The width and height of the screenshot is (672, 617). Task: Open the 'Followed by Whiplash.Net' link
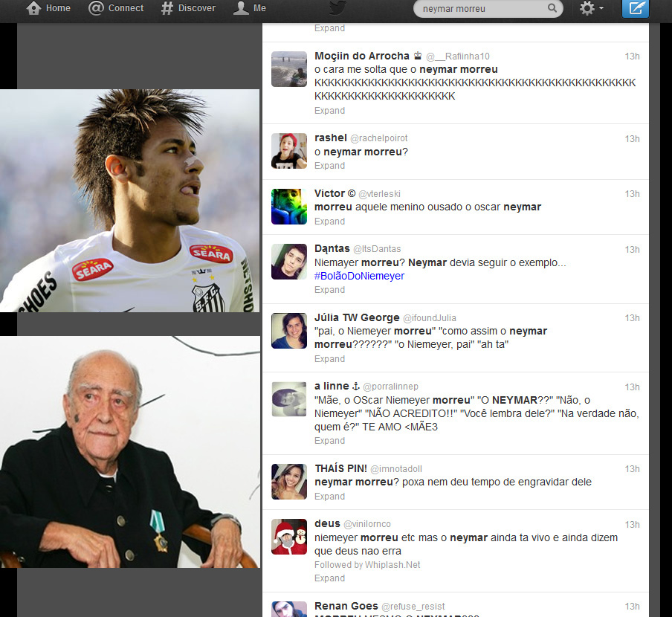pyautogui.click(x=367, y=565)
